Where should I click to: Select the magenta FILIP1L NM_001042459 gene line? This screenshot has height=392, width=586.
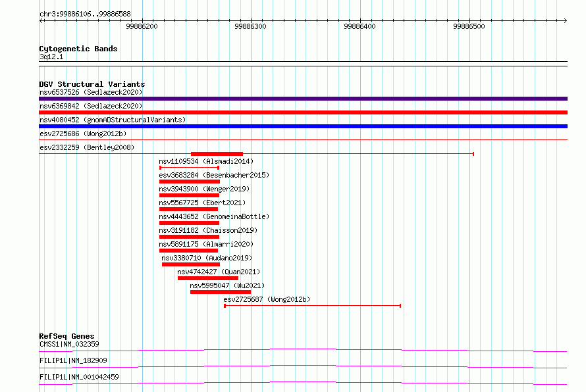click(303, 383)
